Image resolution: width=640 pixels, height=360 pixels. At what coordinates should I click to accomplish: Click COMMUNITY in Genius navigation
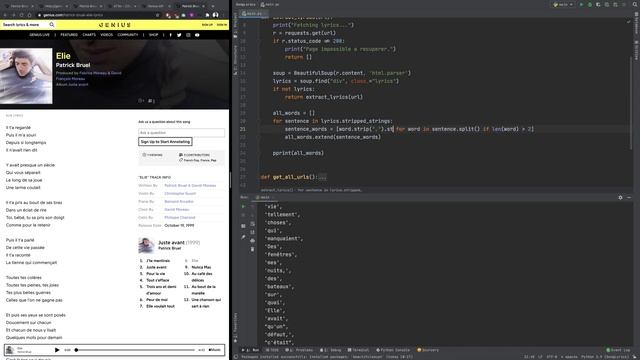[x=128, y=35]
